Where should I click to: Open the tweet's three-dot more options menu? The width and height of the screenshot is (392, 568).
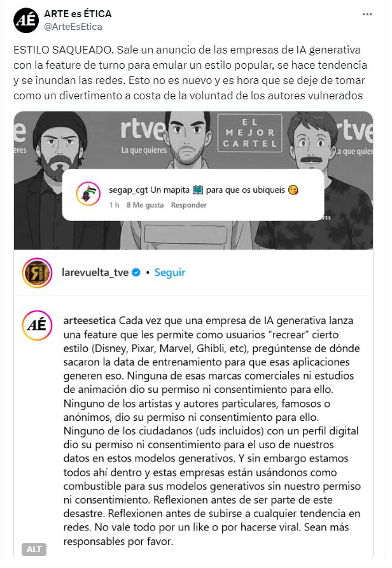367,15
